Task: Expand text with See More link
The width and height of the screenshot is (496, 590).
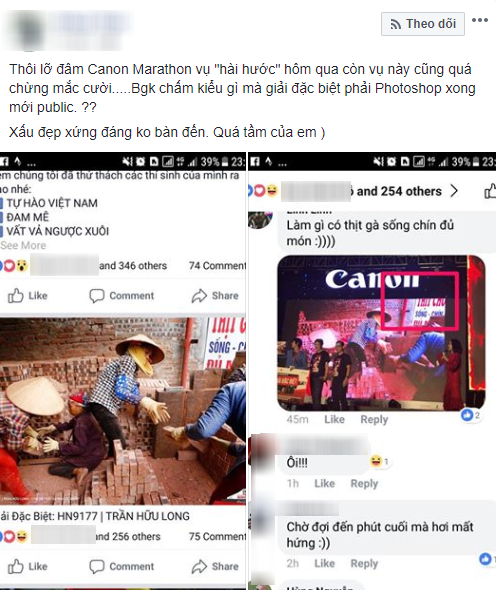Action: (x=23, y=245)
